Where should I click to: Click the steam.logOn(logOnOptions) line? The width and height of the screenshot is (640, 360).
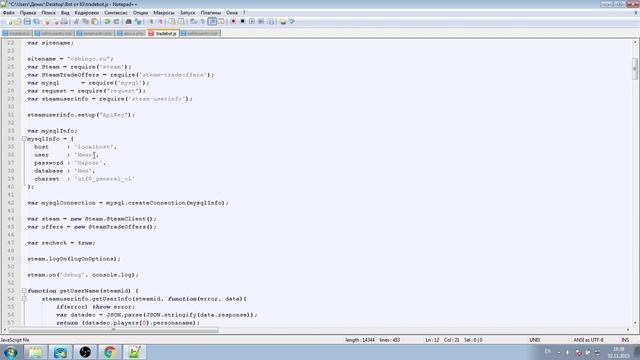(x=74, y=259)
